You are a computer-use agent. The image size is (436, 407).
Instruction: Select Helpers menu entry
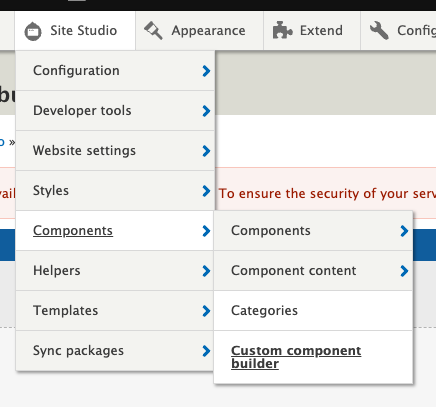pos(115,271)
